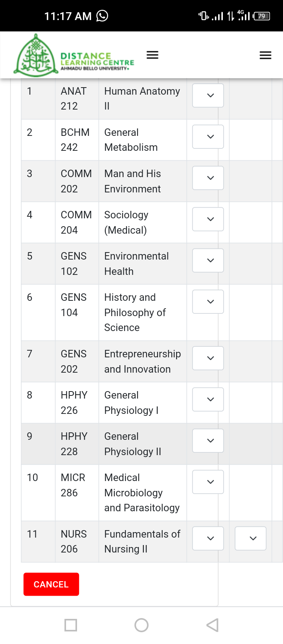Tap the Android back navigation icon

tap(212, 625)
